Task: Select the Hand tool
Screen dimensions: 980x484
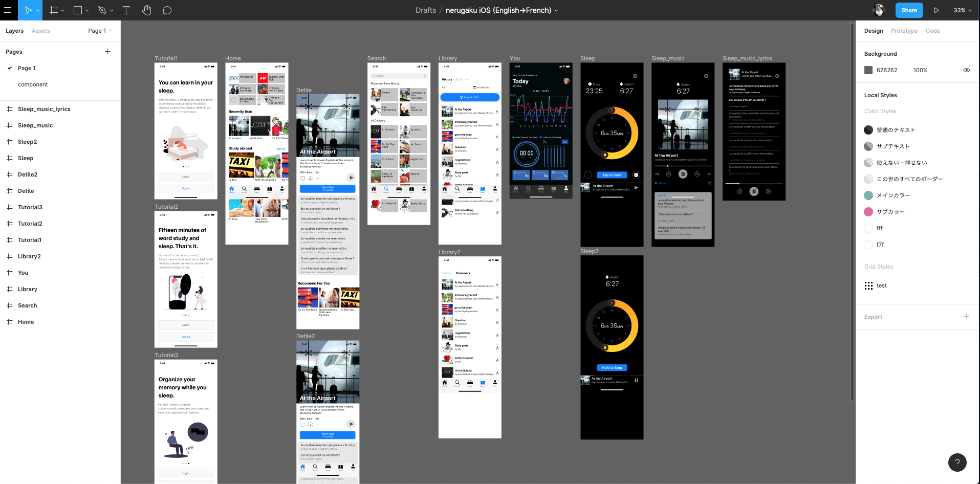Action: [147, 10]
